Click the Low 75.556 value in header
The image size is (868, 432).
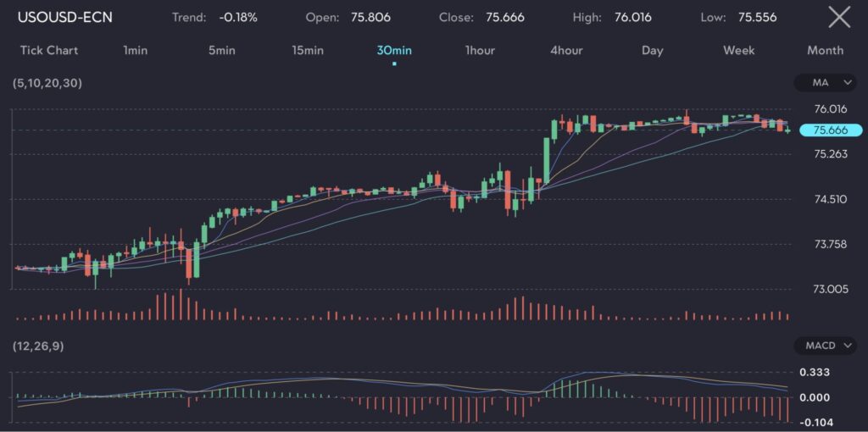757,17
